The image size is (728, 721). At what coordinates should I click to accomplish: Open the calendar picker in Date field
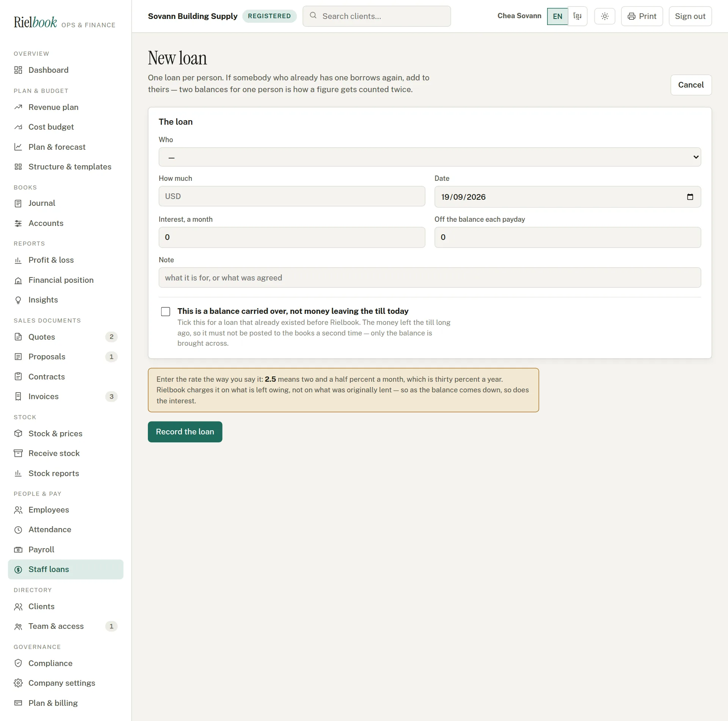(690, 197)
